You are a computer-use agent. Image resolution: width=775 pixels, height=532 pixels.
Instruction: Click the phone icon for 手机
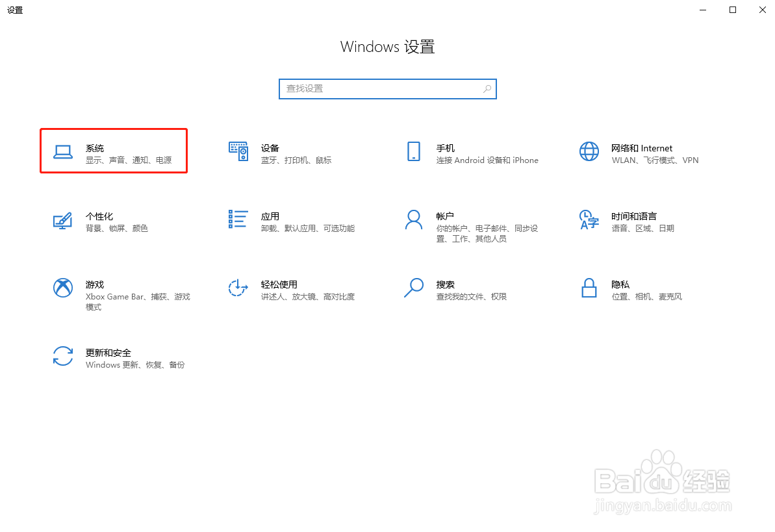tap(414, 151)
